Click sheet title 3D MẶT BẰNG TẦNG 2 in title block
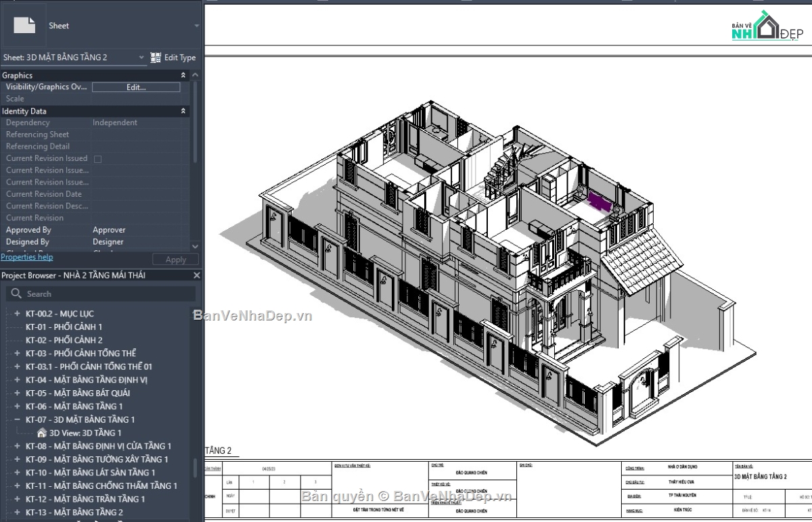 (x=761, y=477)
